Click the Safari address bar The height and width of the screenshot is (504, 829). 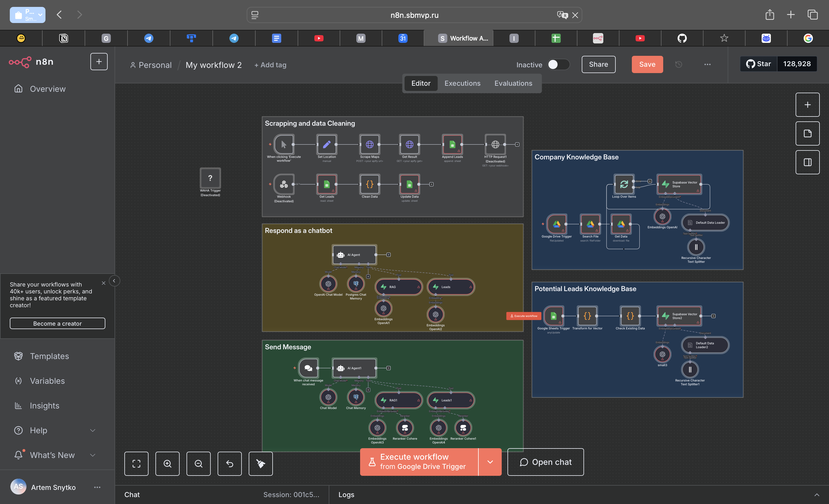click(x=414, y=15)
